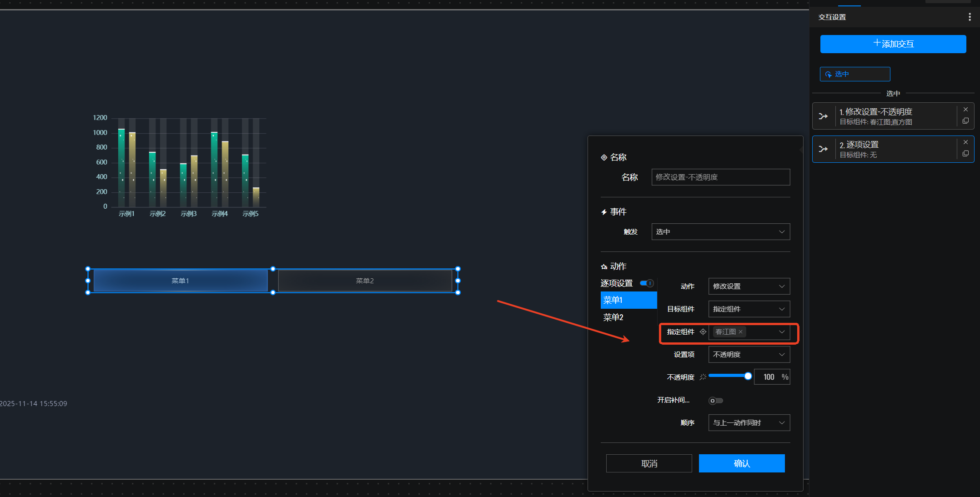Click the 添加交互 button

893,44
